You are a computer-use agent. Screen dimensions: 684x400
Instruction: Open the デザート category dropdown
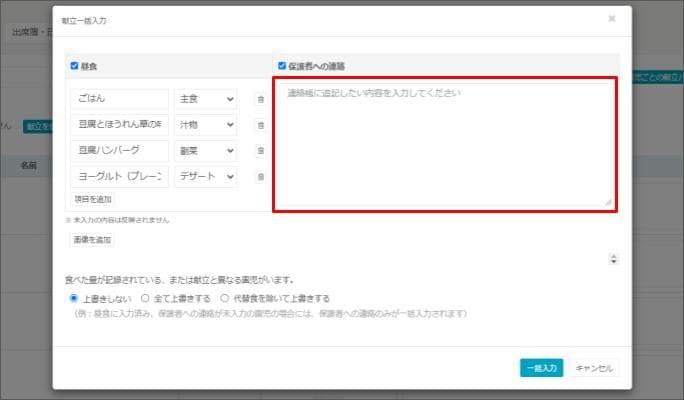[x=206, y=177]
